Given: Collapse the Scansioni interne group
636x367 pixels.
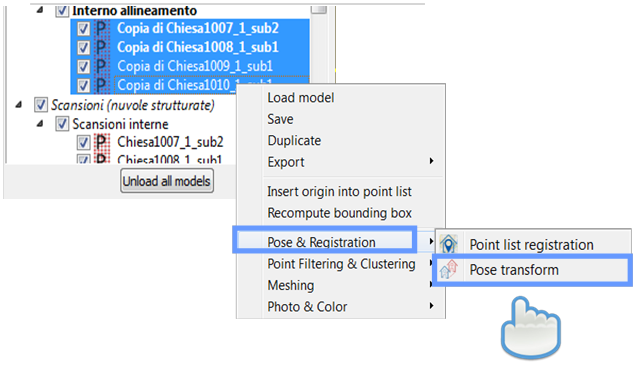Looking at the screenshot, I should coord(40,123).
